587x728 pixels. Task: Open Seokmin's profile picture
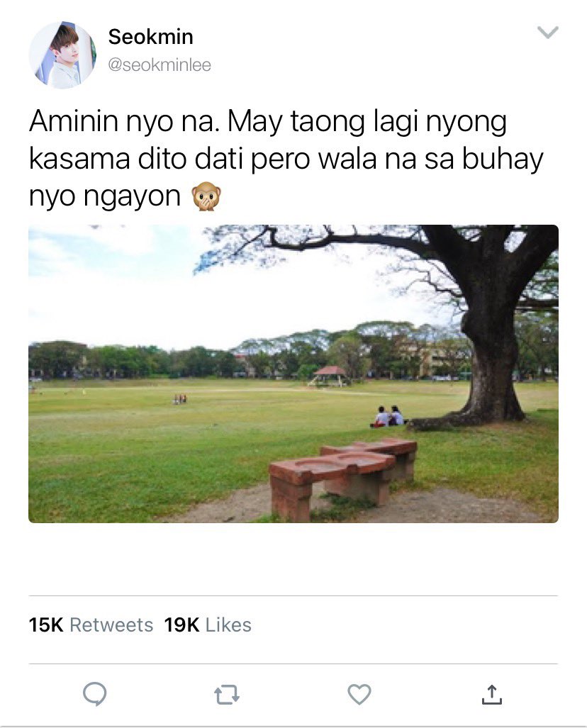[x=62, y=55]
